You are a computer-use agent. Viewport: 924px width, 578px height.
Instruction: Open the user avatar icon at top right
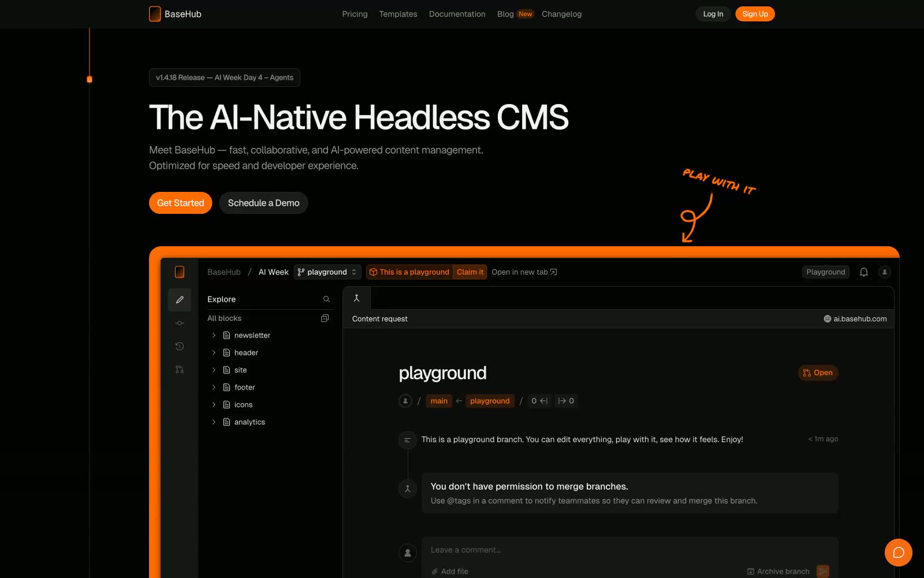[x=885, y=272]
